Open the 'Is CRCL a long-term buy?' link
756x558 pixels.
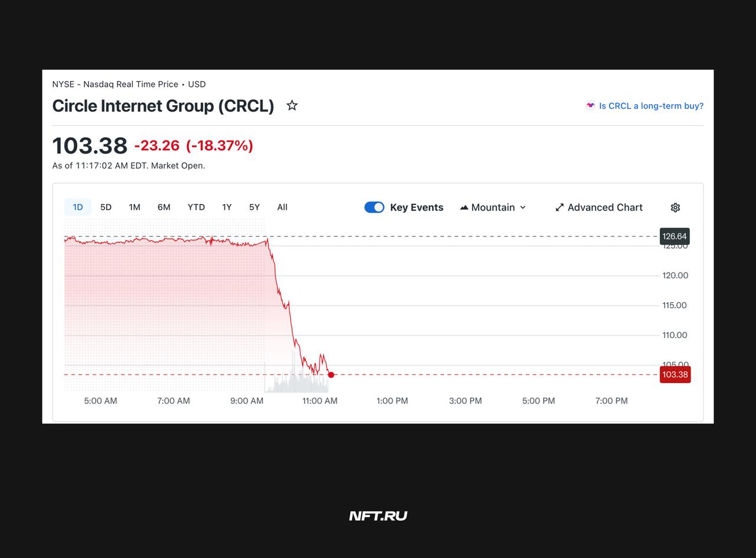click(x=651, y=106)
